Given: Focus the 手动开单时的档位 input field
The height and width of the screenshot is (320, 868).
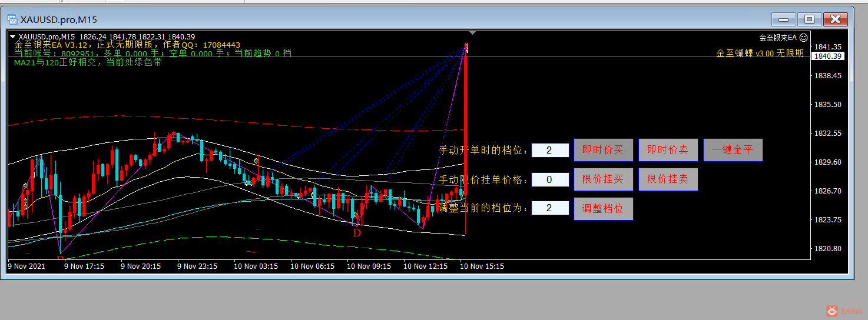Looking at the screenshot, I should (x=550, y=150).
